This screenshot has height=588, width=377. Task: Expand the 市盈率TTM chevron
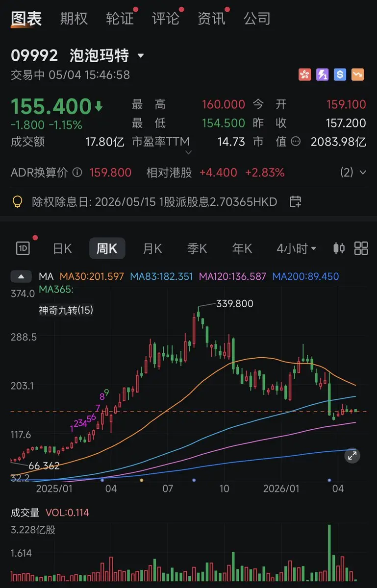(188, 152)
